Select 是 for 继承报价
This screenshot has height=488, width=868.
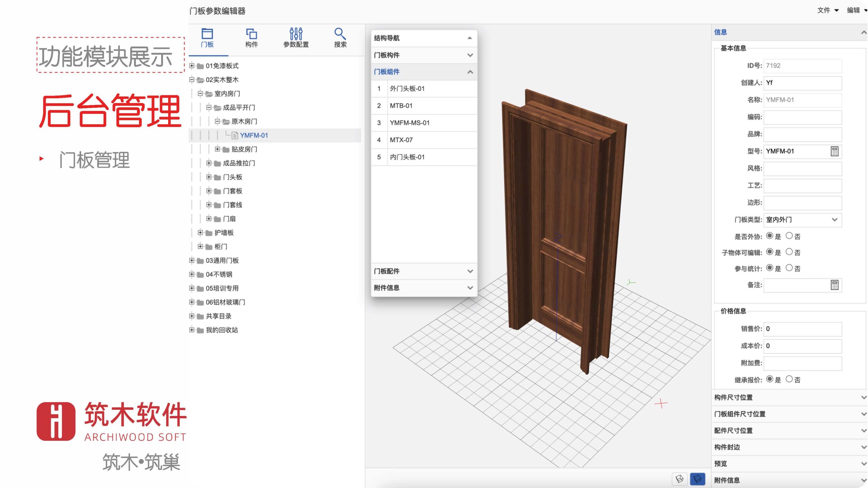pos(770,379)
